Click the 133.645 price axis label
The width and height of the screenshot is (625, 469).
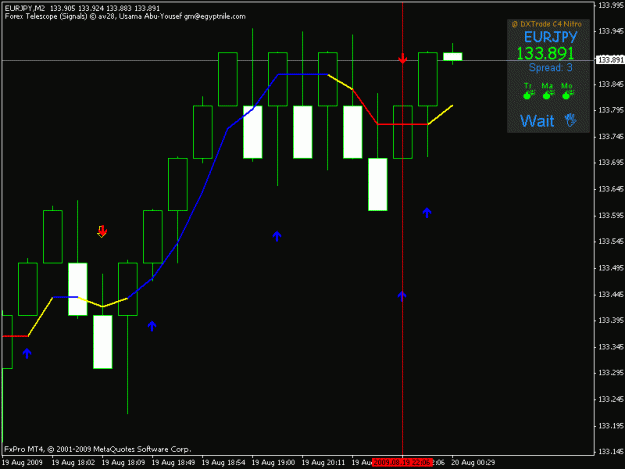[611, 189]
